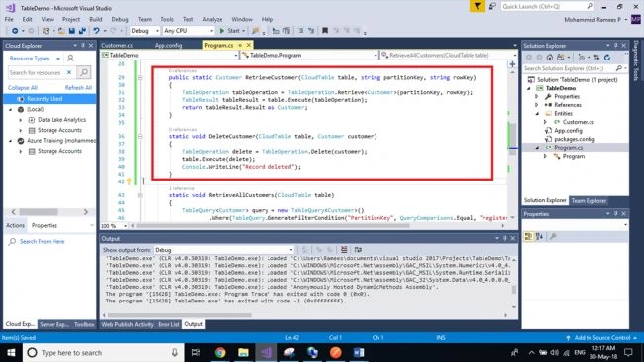The height and width of the screenshot is (362, 644).
Task: Toggle auto-hide pin on Output panel
Action: pyautogui.click(x=504, y=239)
